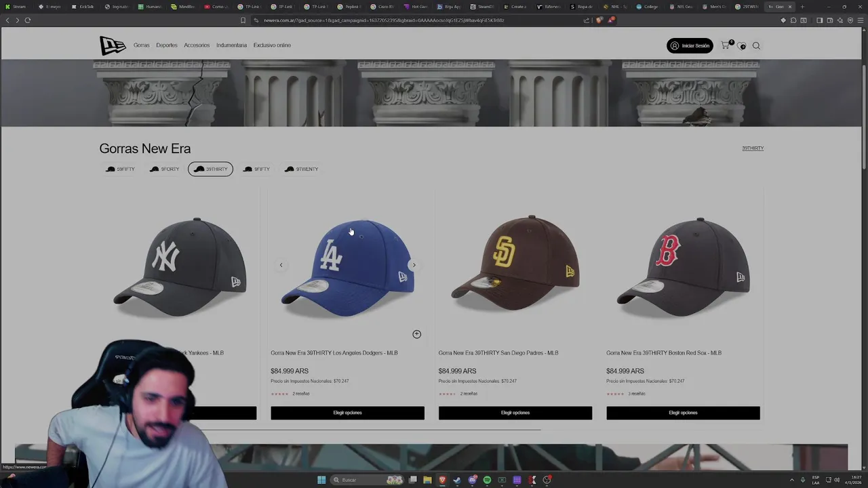Click the taskbar Buscar search box
This screenshot has width=868, height=488.
pos(366,480)
